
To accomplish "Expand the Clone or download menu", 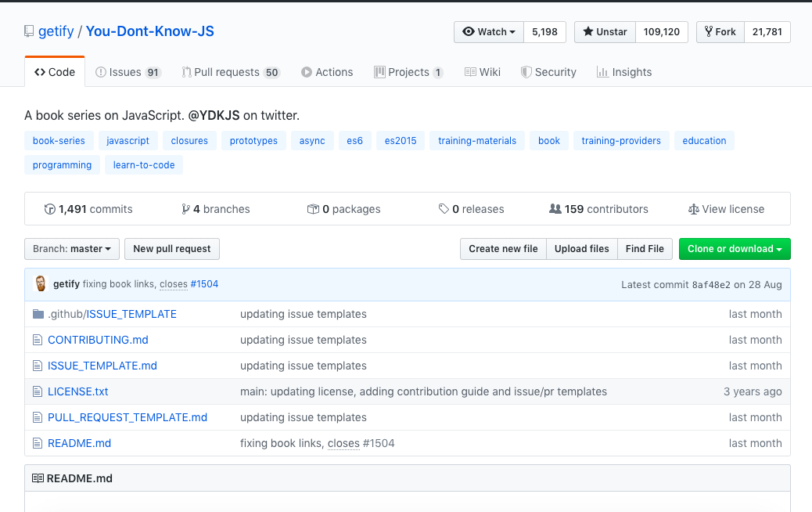I will pyautogui.click(x=735, y=248).
